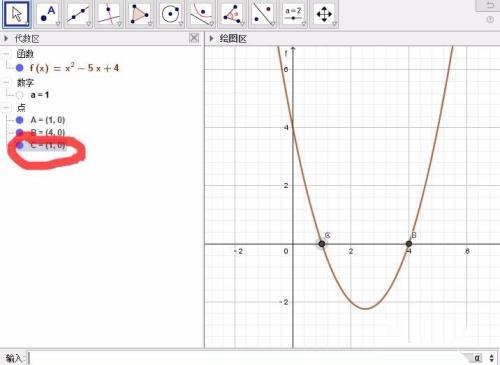Choose the Circle with center tool

[171, 14]
